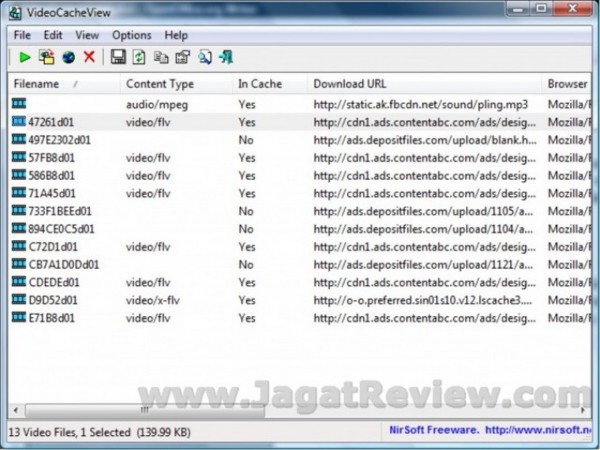Click Copy Selected Files To toolbar icon
600x450 pixels.
pos(47,57)
